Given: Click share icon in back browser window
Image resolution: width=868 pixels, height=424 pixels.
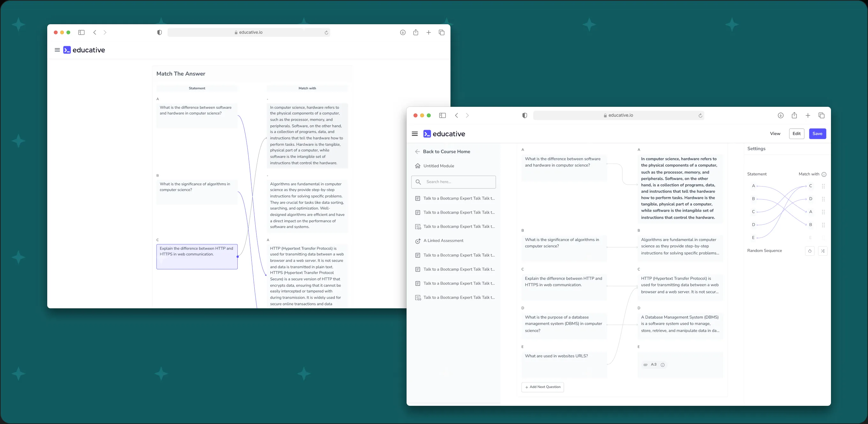Looking at the screenshot, I should click(416, 32).
